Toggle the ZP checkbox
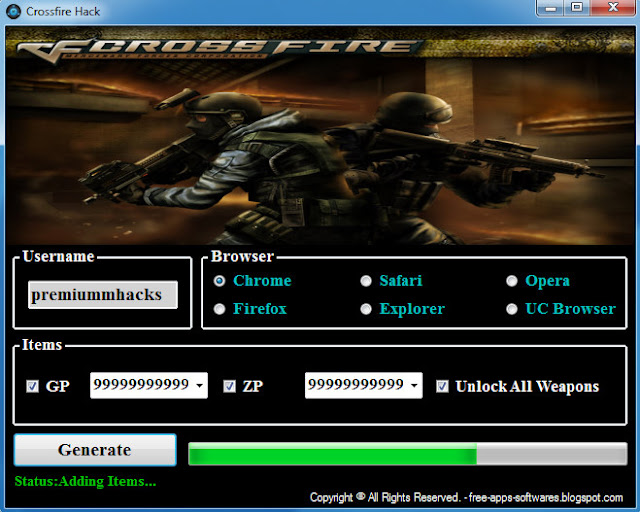Image resolution: width=640 pixels, height=512 pixels. 229,386
